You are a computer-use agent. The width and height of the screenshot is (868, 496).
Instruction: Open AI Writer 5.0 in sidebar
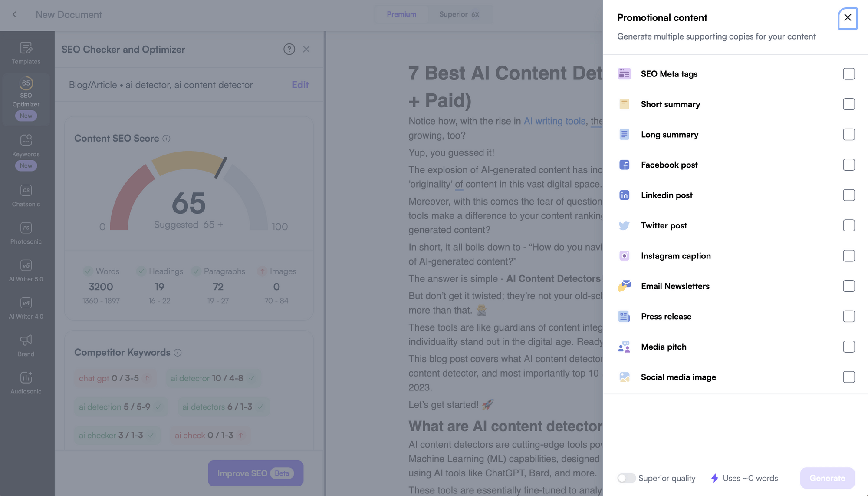[x=26, y=271]
